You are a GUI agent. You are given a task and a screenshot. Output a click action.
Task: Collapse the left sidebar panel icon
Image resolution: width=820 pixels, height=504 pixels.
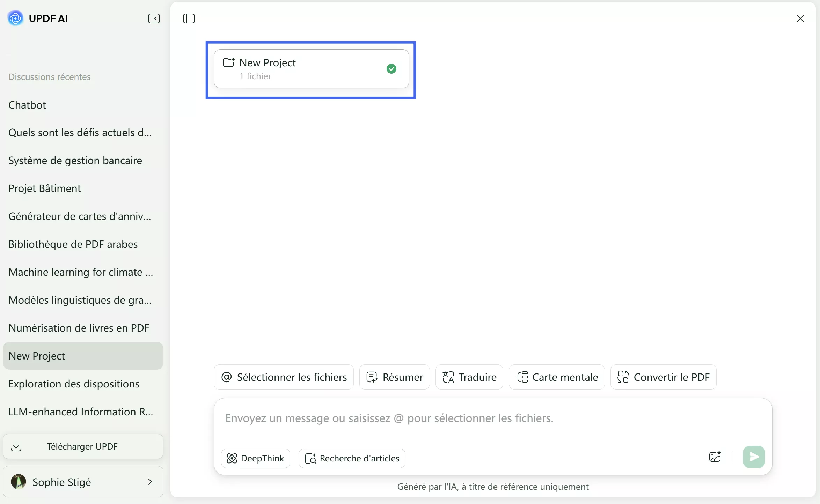[154, 18]
